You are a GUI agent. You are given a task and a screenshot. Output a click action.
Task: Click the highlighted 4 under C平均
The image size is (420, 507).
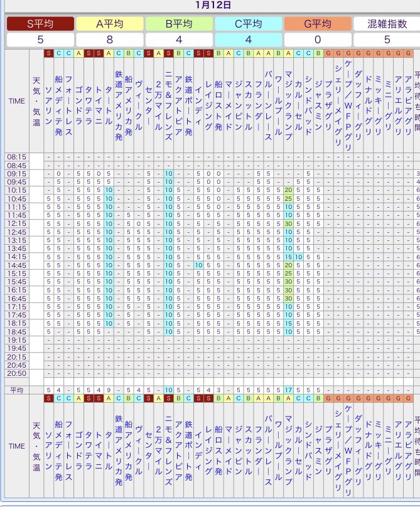click(249, 40)
